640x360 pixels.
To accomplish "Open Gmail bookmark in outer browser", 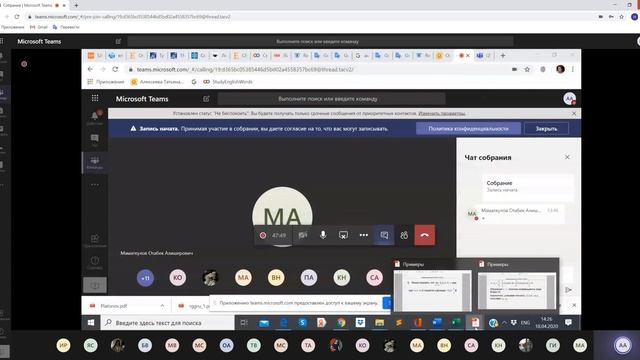I will click(39, 27).
